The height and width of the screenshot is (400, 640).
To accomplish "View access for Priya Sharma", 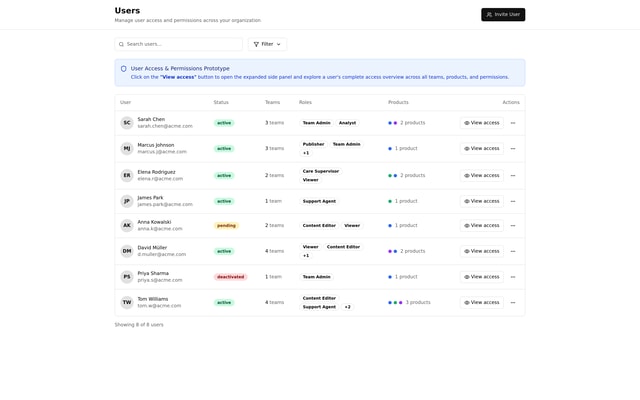I will pyautogui.click(x=482, y=277).
